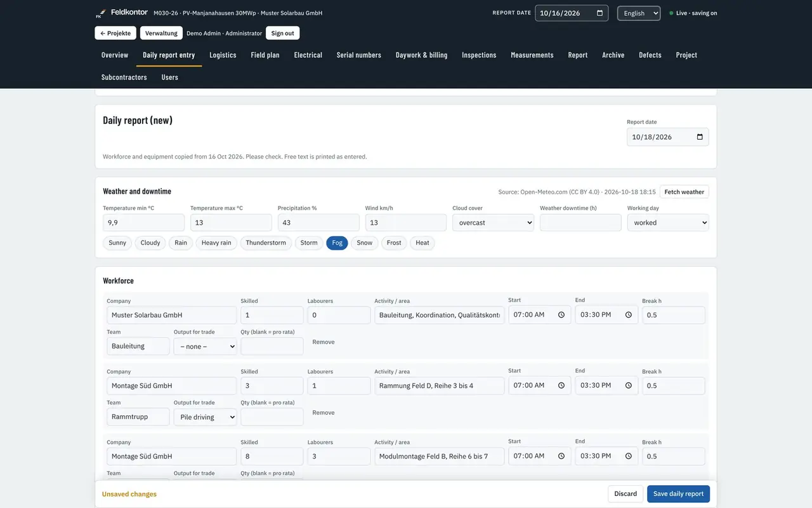The width and height of the screenshot is (812, 508).
Task: Toggle the Thunderstorm weather chip
Action: (266, 243)
